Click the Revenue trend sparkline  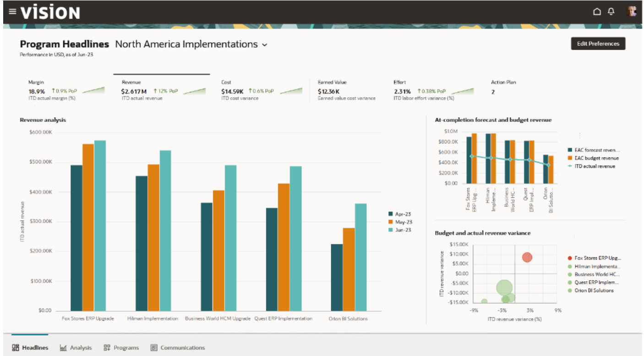coord(194,91)
